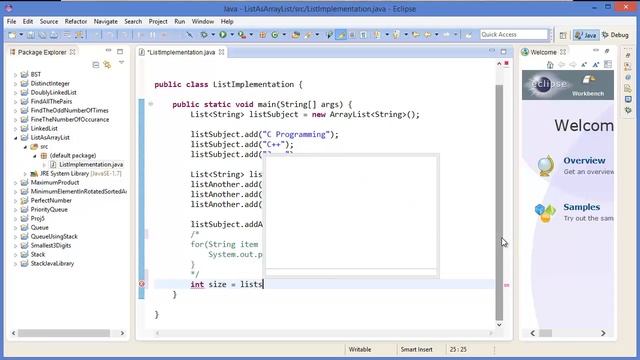Click the Welcome Home icon

550,65
